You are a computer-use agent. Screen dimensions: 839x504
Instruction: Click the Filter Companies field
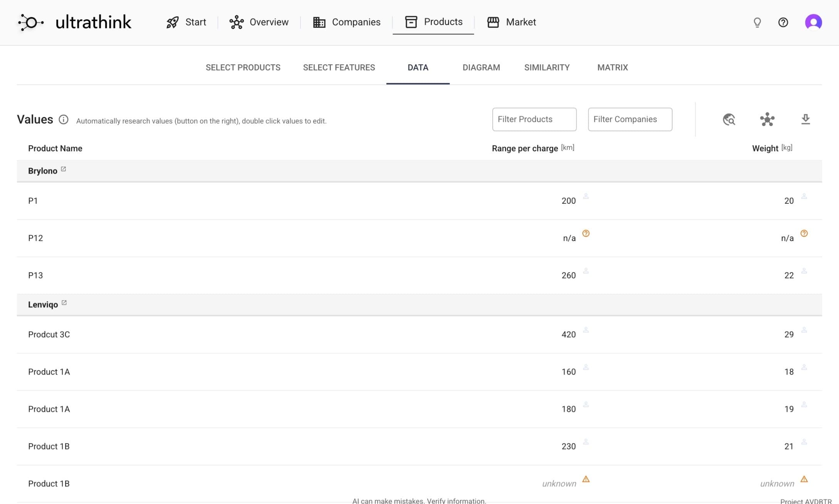[629, 119]
